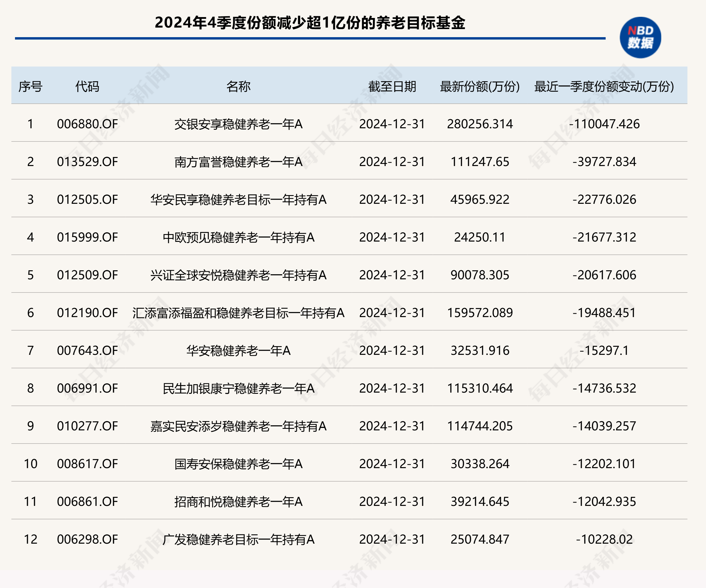Select the 序号 column header
This screenshot has height=588, width=706.
click(30, 86)
